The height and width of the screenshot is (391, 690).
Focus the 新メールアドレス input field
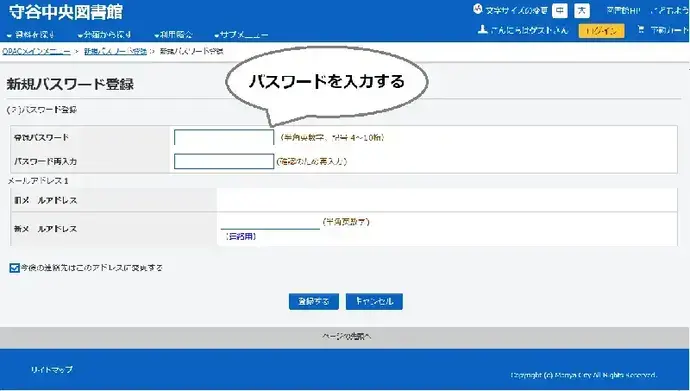270,223
